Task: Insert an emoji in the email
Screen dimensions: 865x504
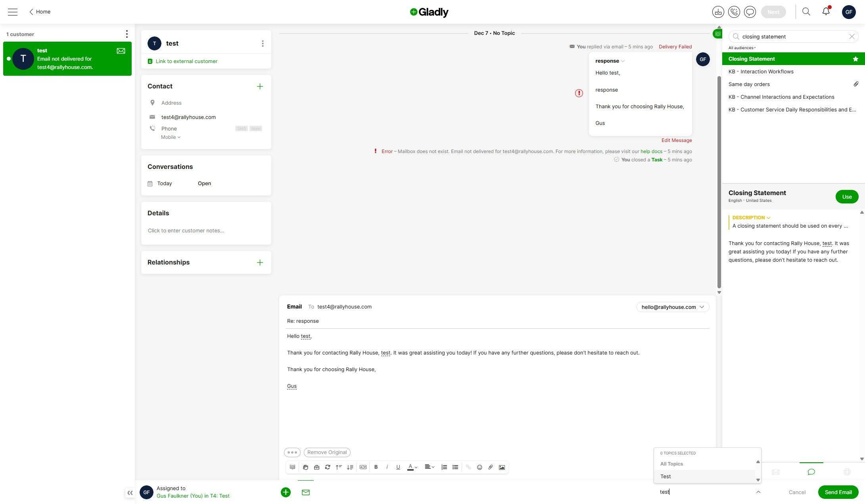Action: [479, 467]
